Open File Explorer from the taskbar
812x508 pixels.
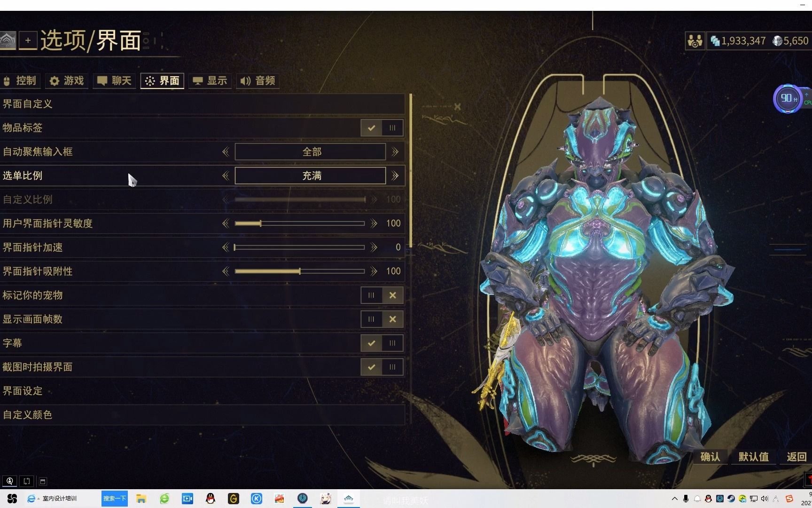coord(141,499)
